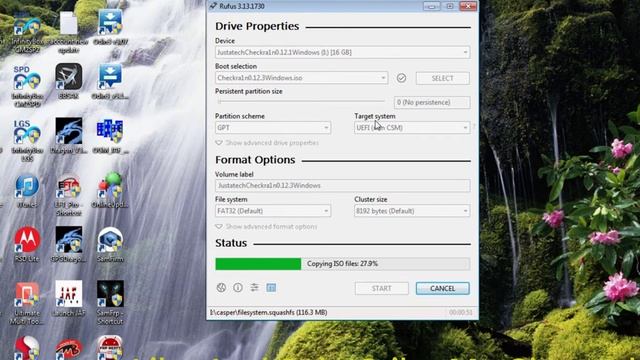
Task: Launch the OnlineUpdate desktop shortcut
Action: click(x=110, y=190)
